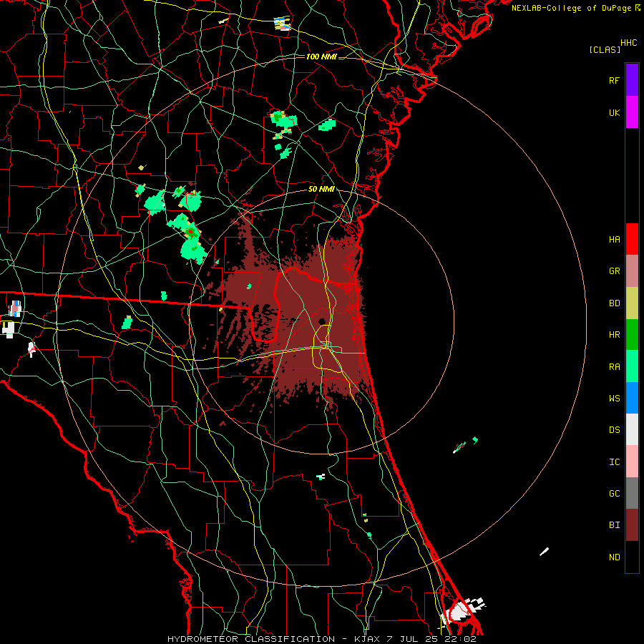This screenshot has height=644, width=644.
Task: Click the BD legend label
Action: pos(614,303)
